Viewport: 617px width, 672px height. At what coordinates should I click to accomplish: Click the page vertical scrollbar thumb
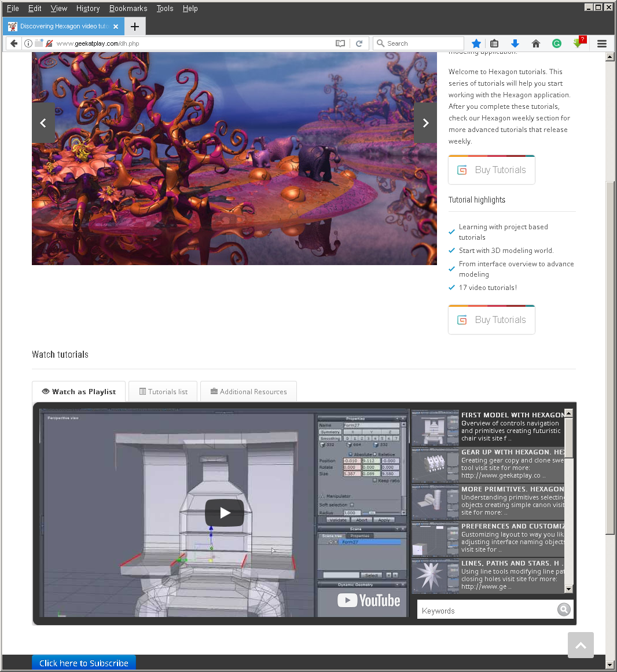click(610, 358)
